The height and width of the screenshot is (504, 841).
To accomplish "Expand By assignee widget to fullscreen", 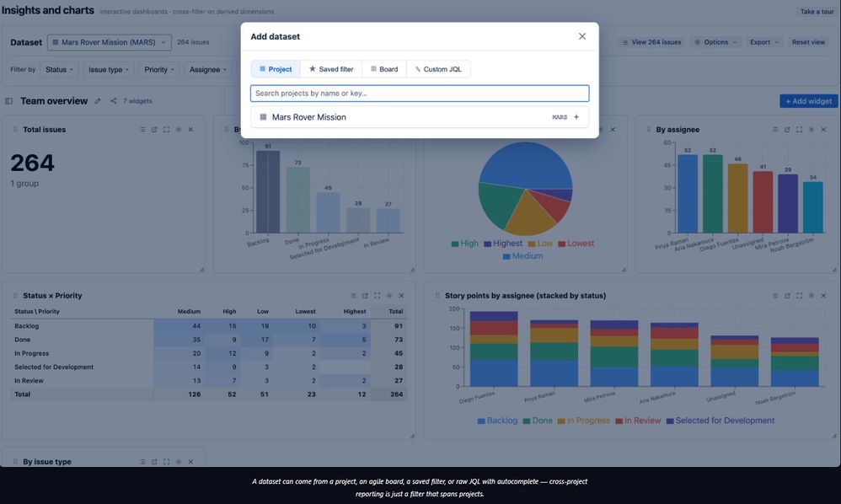I will 799,129.
